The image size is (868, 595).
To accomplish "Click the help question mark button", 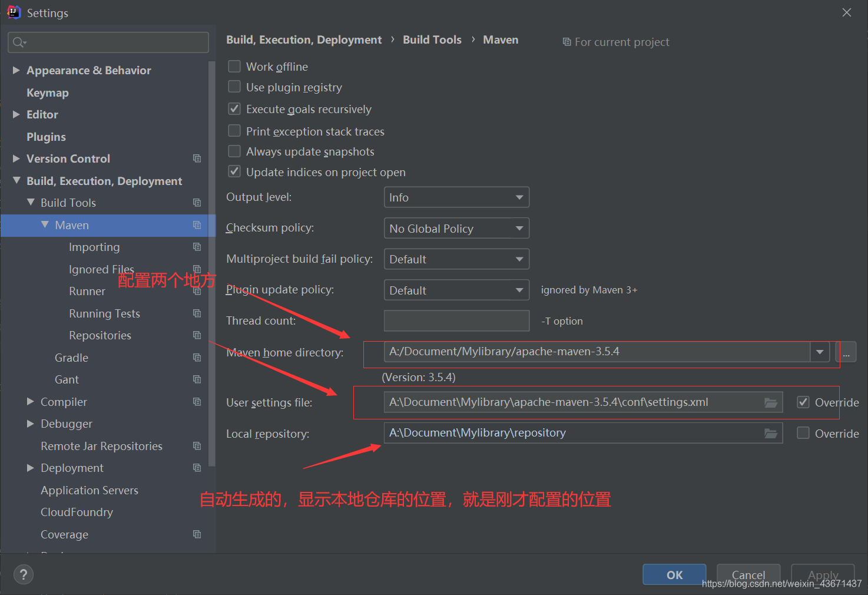I will [x=24, y=574].
